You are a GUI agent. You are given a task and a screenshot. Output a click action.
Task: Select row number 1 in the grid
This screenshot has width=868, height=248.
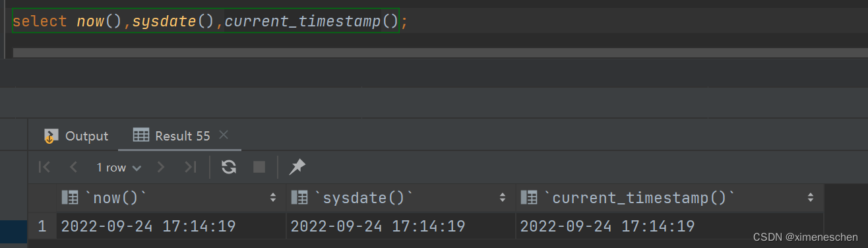coord(42,226)
